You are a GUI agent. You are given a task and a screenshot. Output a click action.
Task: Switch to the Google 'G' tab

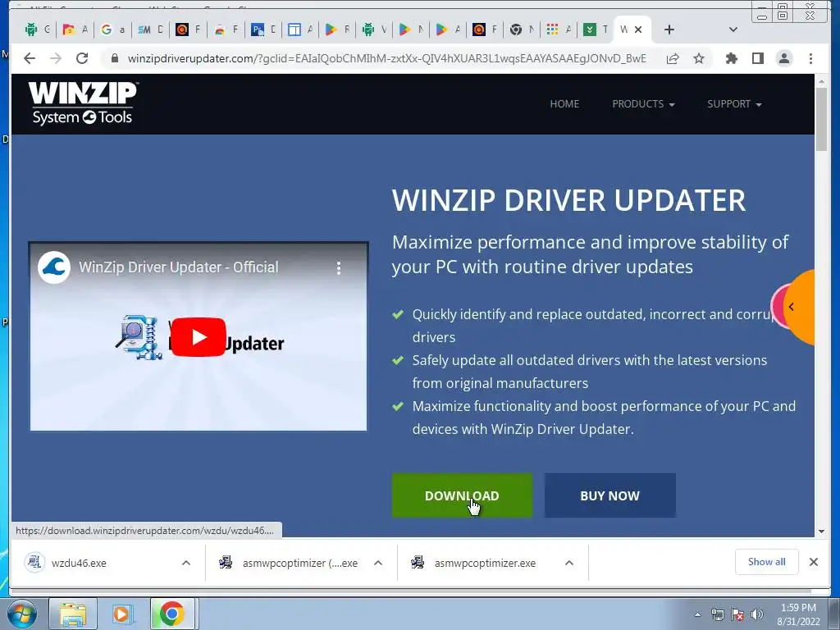coord(113,30)
